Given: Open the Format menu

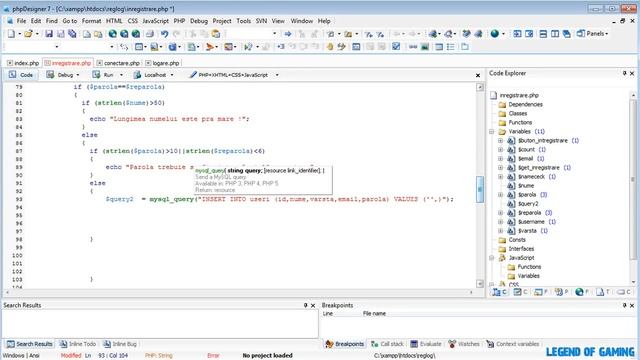Looking at the screenshot, I should 91,21.
